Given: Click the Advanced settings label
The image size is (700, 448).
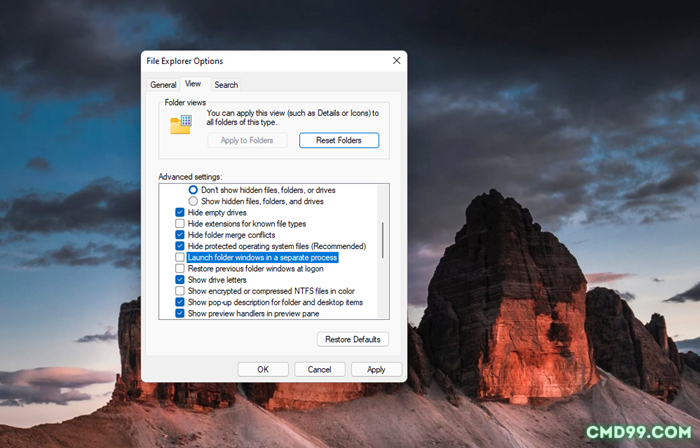Looking at the screenshot, I should pos(190,177).
